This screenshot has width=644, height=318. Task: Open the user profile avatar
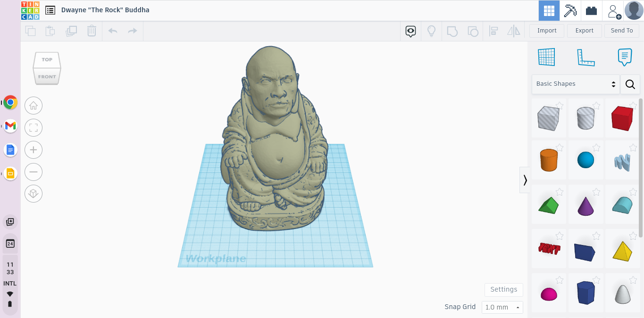[634, 10]
